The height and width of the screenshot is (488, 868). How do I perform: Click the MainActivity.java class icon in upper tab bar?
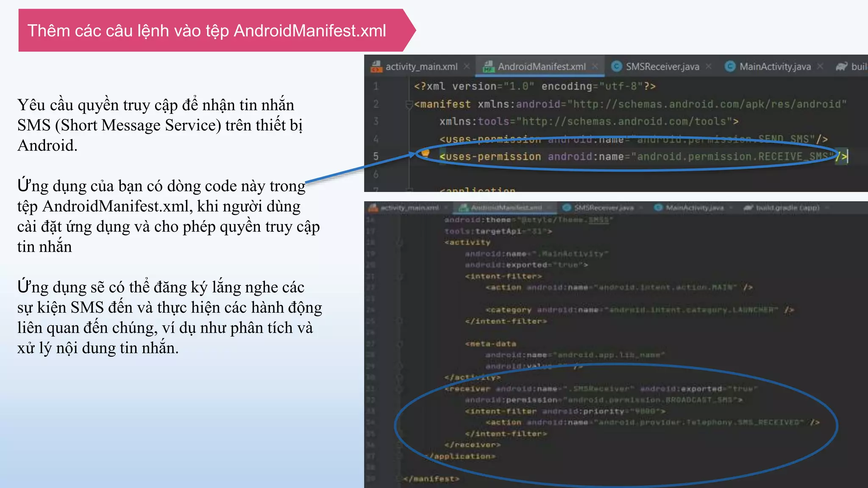tap(730, 67)
